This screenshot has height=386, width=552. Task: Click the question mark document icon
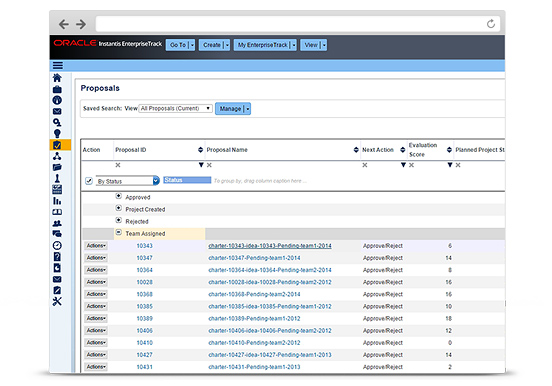[x=57, y=257]
